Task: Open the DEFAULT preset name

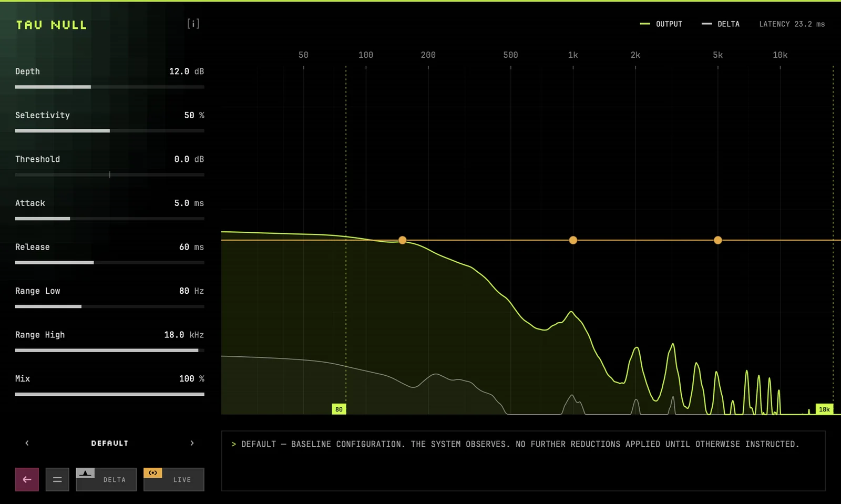Action: pos(110,443)
